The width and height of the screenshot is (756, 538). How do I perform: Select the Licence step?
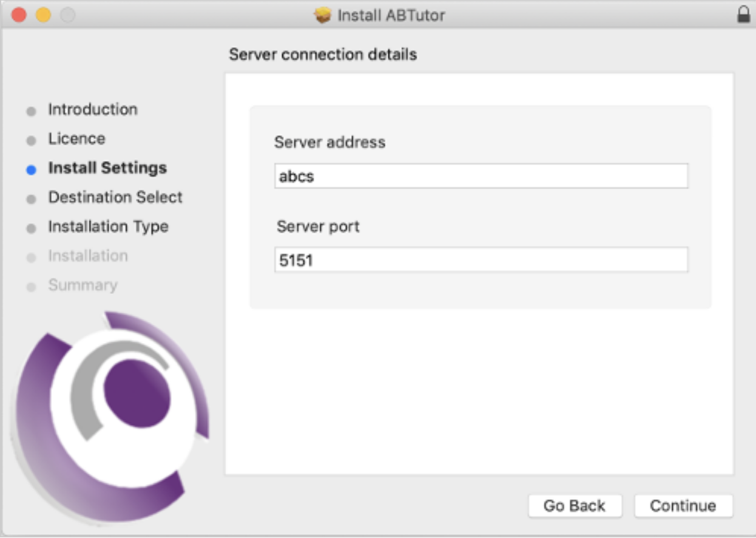[x=76, y=138]
